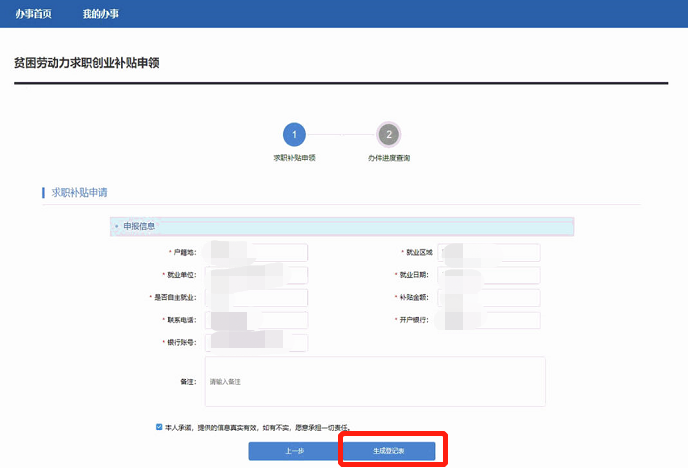Click the 就业单位 input field
This screenshot has height=468, width=688.
(256, 275)
